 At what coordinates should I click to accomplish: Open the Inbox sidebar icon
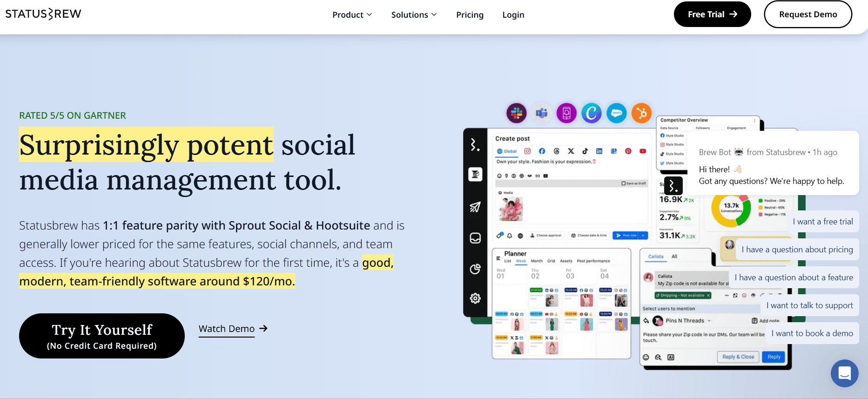pos(475,238)
